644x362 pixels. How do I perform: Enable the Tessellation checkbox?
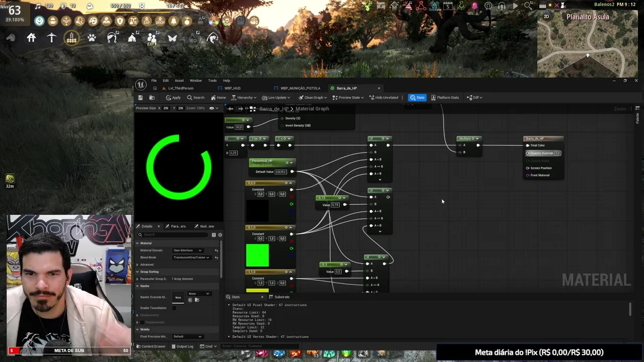click(174, 308)
